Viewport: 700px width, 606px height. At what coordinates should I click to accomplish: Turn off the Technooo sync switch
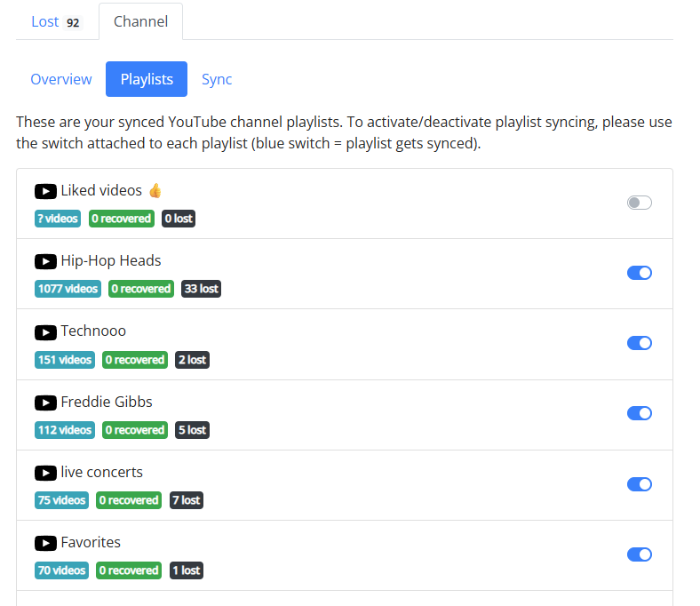tap(640, 343)
